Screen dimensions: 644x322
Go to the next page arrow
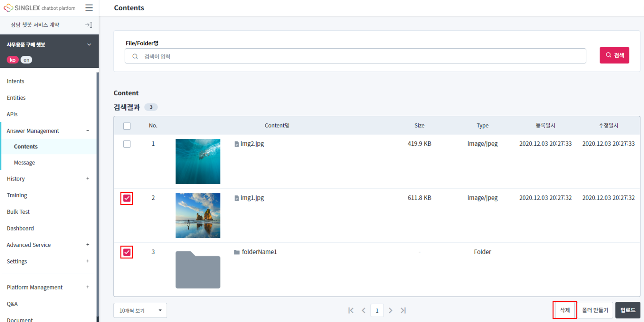(390, 310)
